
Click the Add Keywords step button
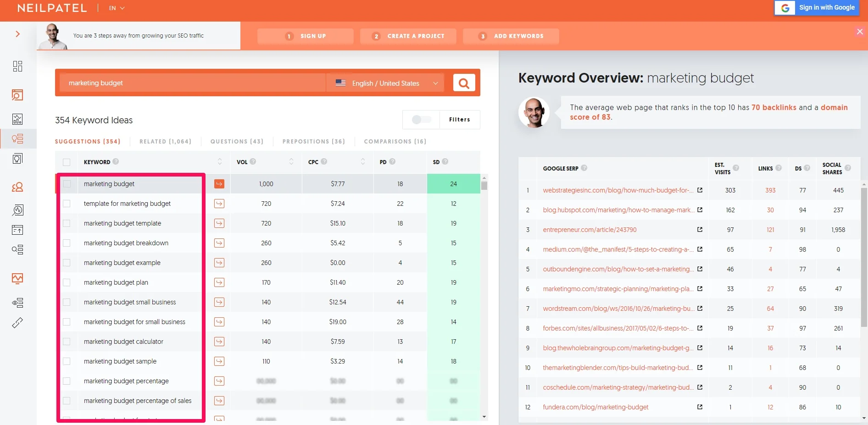511,36
